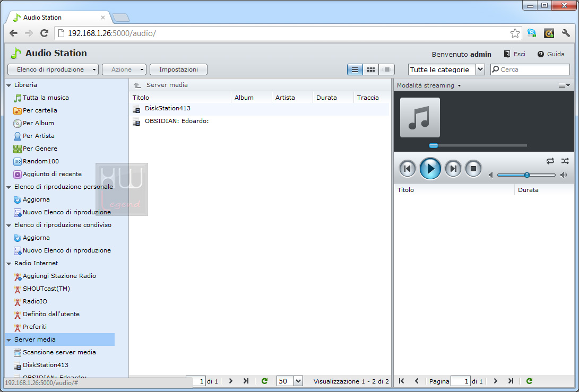The width and height of the screenshot is (579, 392).
Task: Open Tutte le categorie combo box
Action: click(x=446, y=69)
